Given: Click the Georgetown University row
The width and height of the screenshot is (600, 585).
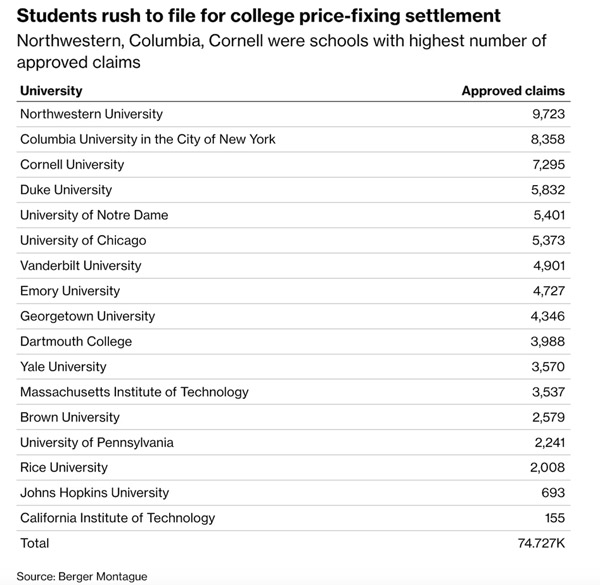Looking at the screenshot, I should pos(293,316).
